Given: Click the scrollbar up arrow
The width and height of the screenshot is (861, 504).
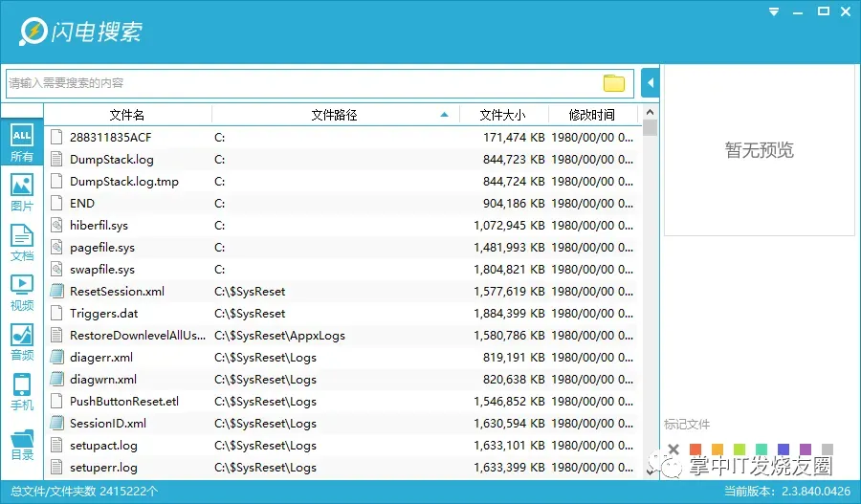Looking at the screenshot, I should [x=651, y=112].
